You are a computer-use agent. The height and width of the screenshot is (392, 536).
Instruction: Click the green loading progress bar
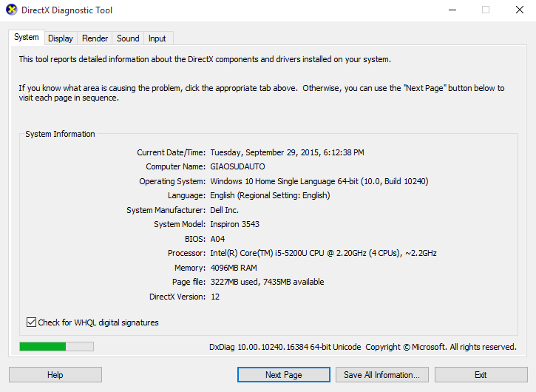coord(56,346)
